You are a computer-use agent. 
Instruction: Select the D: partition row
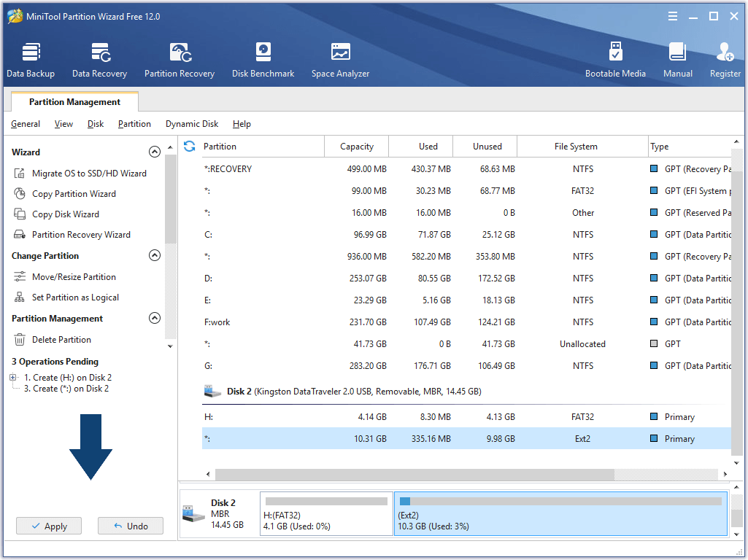click(466, 279)
